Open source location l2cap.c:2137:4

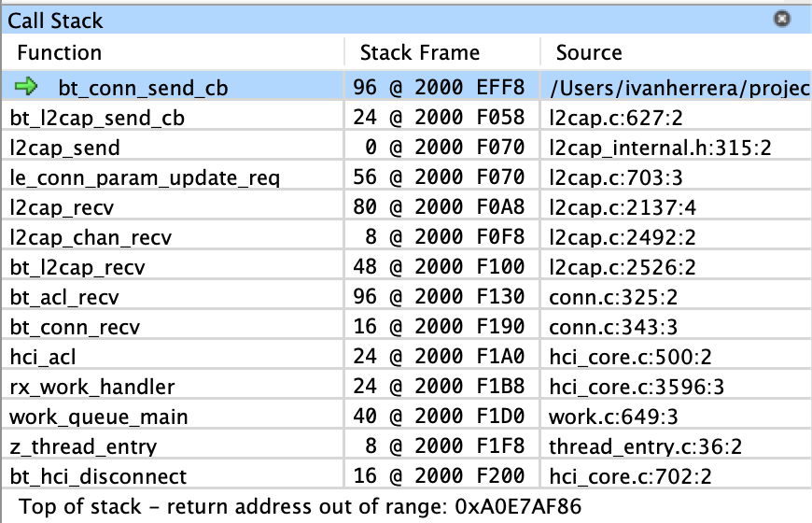click(x=623, y=208)
